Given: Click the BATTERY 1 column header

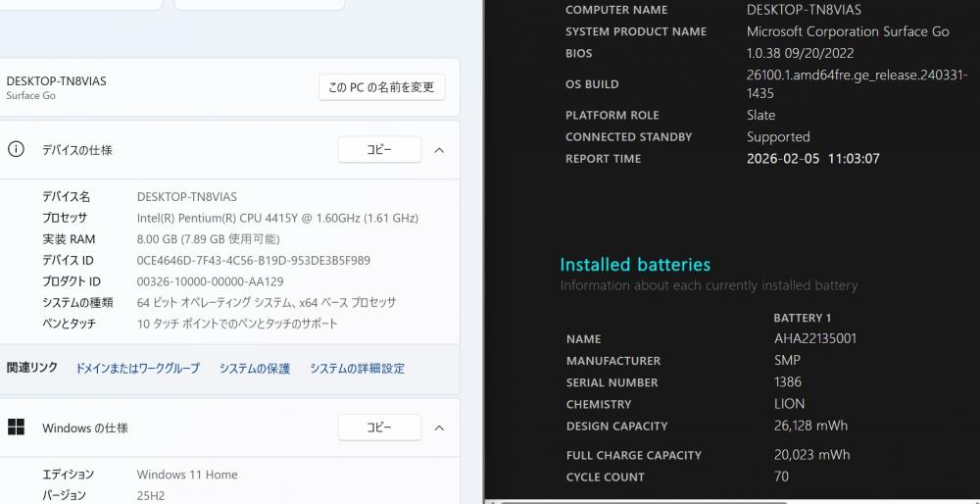Looking at the screenshot, I should (x=802, y=318).
